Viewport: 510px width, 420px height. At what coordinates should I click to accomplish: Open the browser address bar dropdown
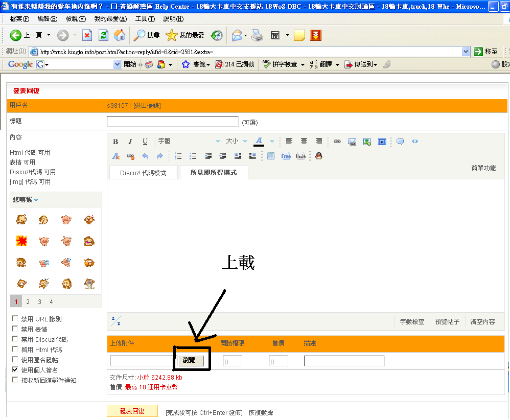(466, 52)
